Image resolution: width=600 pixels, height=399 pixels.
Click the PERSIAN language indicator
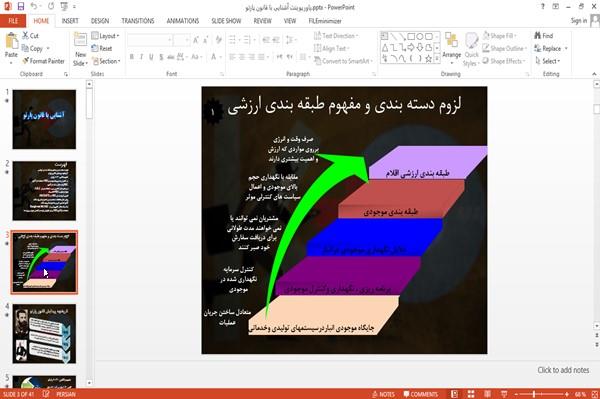[66, 394]
